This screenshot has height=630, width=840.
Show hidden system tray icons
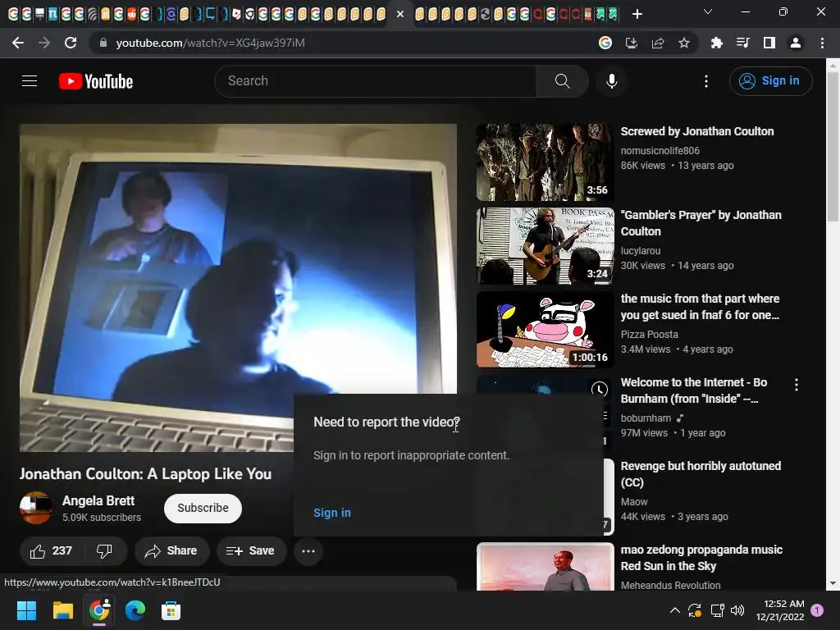point(675,610)
